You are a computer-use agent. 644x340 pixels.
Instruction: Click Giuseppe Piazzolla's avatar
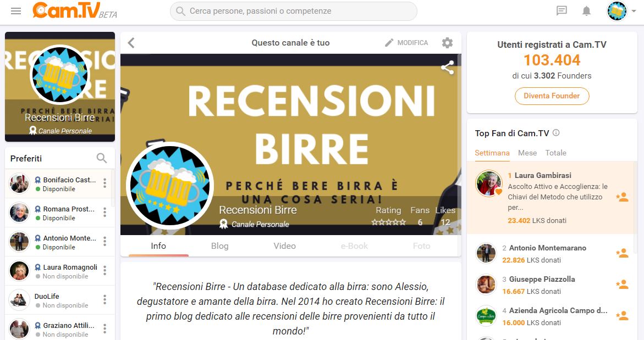tap(486, 284)
